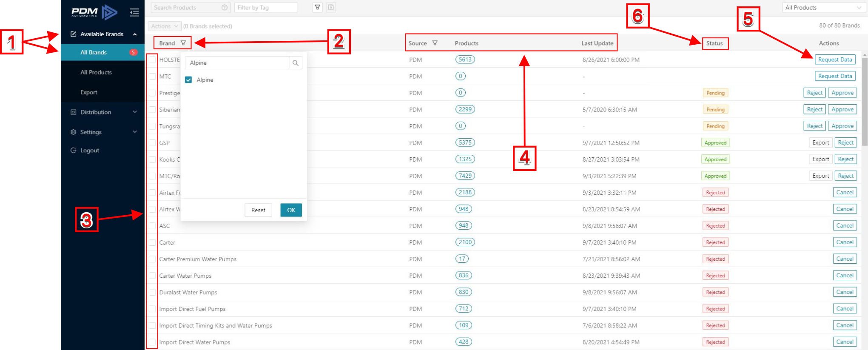
Task: Open the All Products dropdown at top right
Action: click(x=823, y=8)
